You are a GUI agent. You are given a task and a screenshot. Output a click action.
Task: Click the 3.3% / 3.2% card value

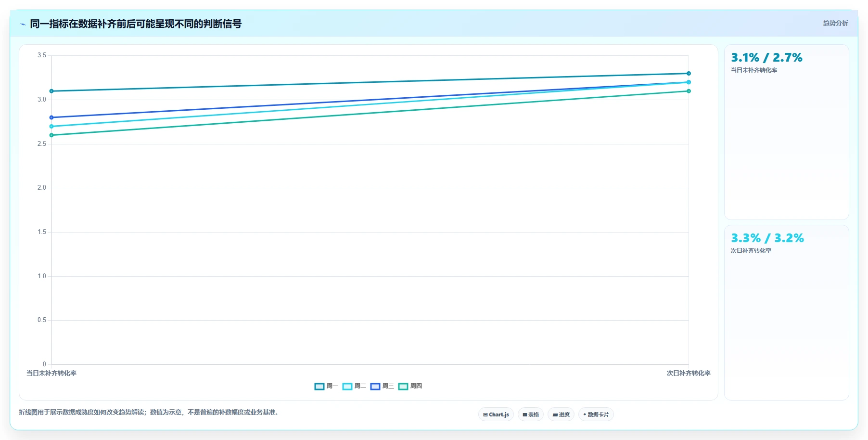pos(767,238)
